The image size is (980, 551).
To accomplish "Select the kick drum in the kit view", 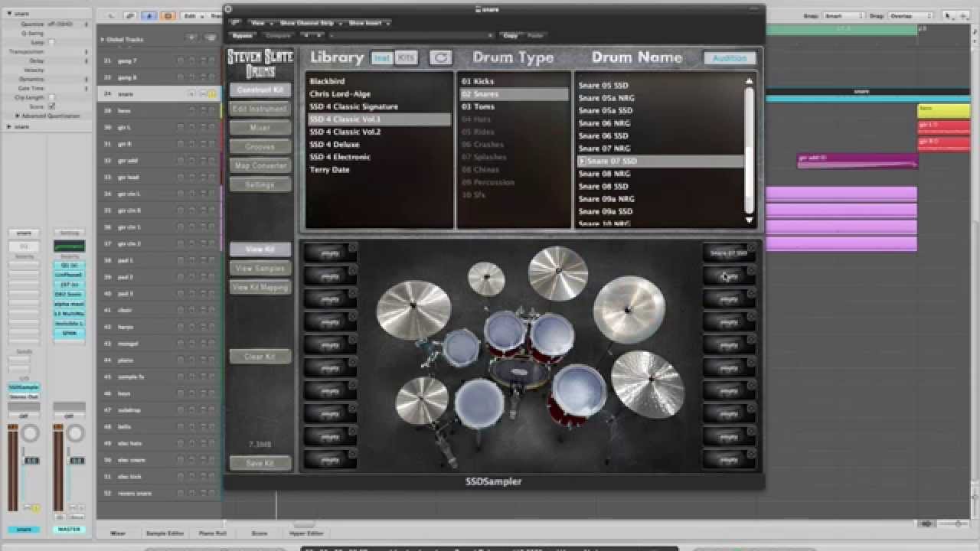I will pos(519,372).
